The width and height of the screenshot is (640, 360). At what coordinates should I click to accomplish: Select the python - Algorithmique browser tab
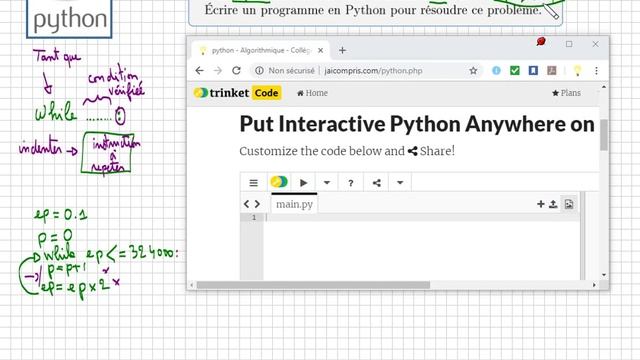(x=260, y=50)
